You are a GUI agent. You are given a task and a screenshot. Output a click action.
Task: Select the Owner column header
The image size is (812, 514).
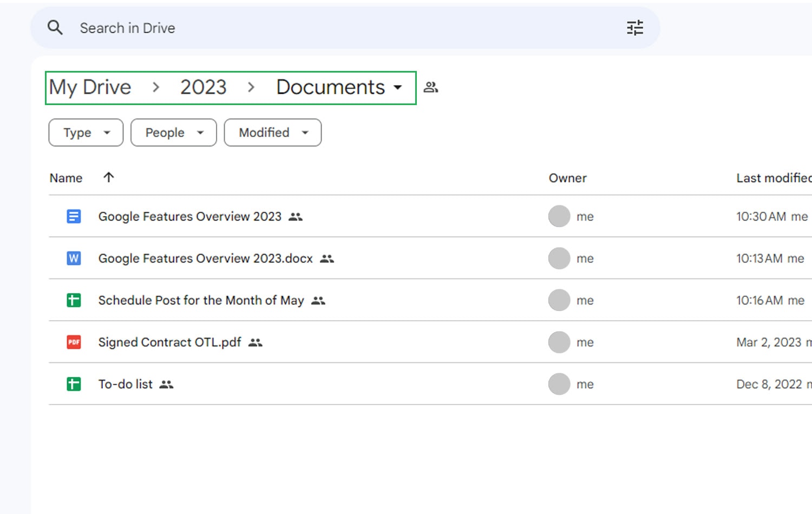click(x=567, y=178)
